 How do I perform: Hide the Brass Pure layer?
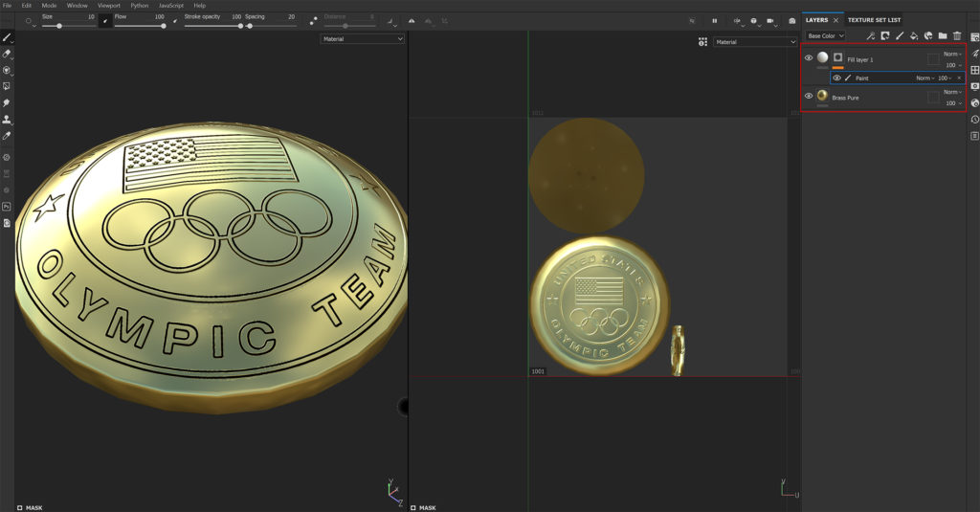click(x=808, y=96)
